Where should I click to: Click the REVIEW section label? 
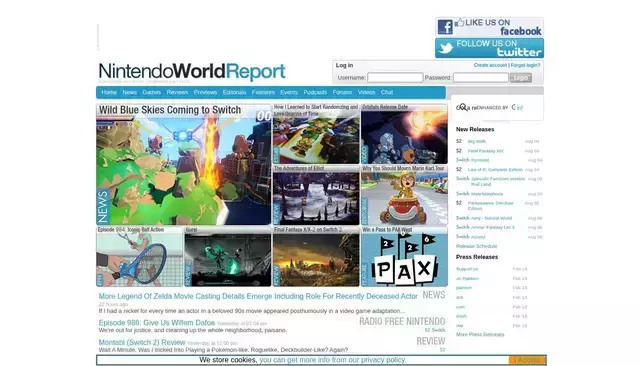431,341
